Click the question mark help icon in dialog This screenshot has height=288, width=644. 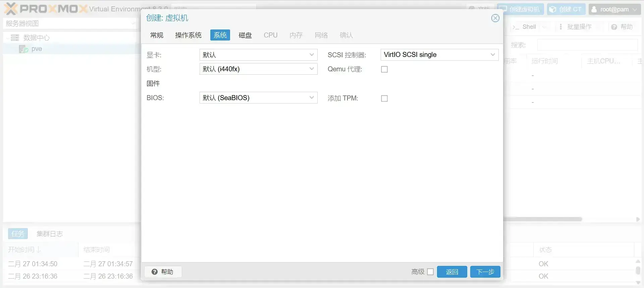click(154, 272)
